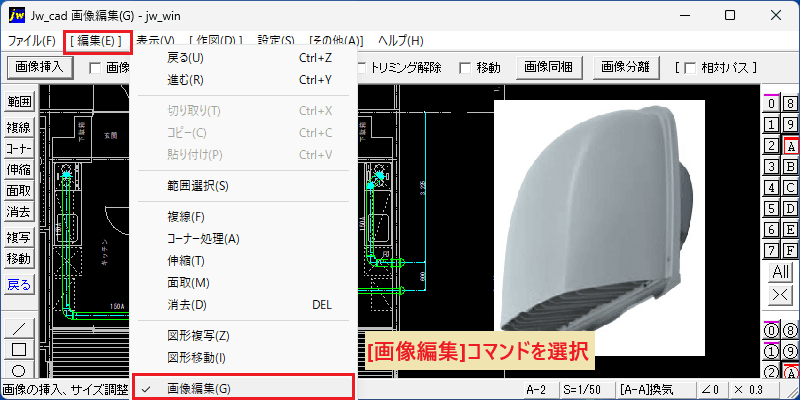The image size is (800, 400).
Task: Click layer button 4 in the layer bar
Action: 771,188
